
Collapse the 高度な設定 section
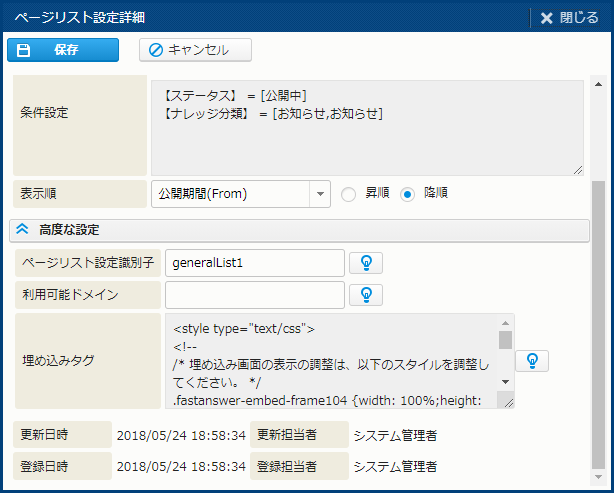[x=22, y=230]
